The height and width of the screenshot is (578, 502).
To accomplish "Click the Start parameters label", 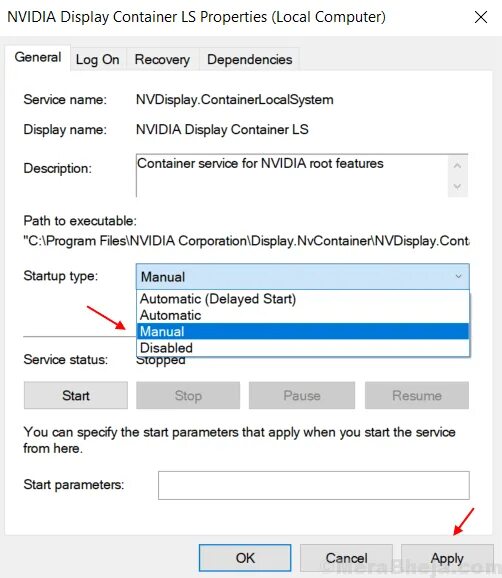I will 74,484.
